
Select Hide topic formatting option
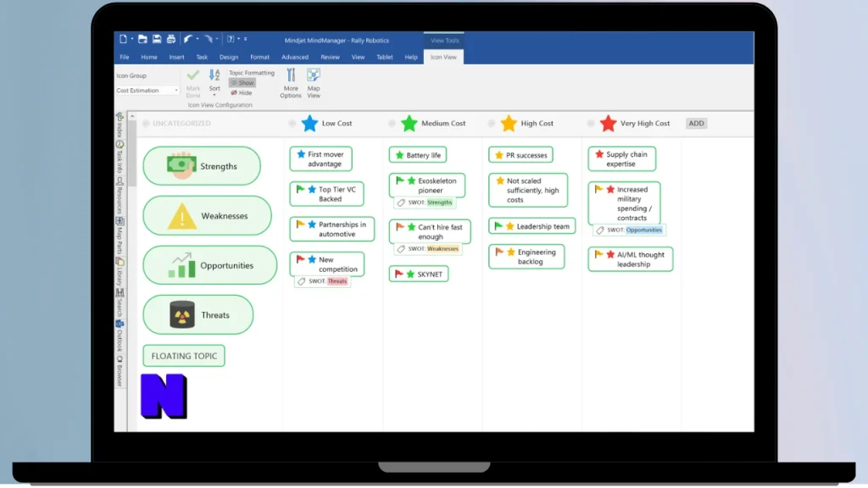(242, 93)
